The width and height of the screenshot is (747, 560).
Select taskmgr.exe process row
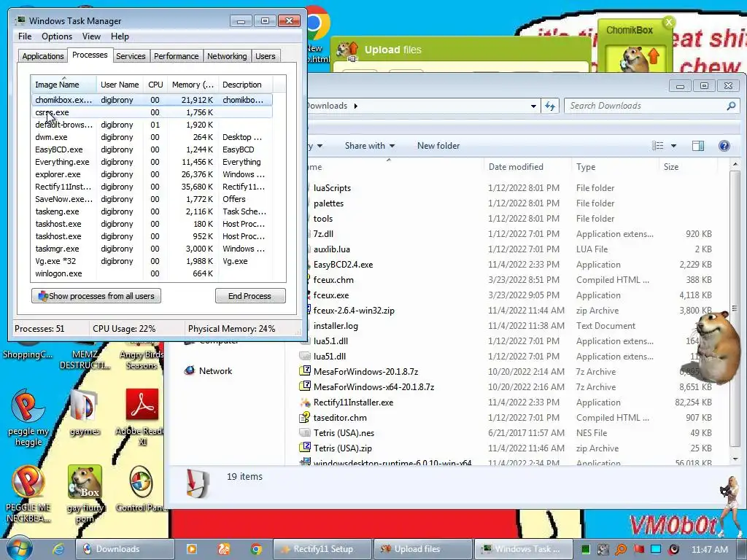152,249
